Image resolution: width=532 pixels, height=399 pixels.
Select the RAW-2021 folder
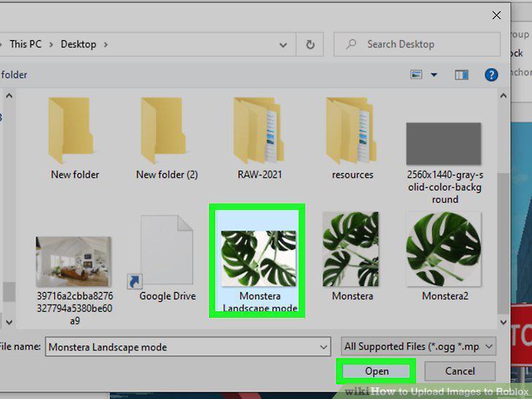pos(259,131)
